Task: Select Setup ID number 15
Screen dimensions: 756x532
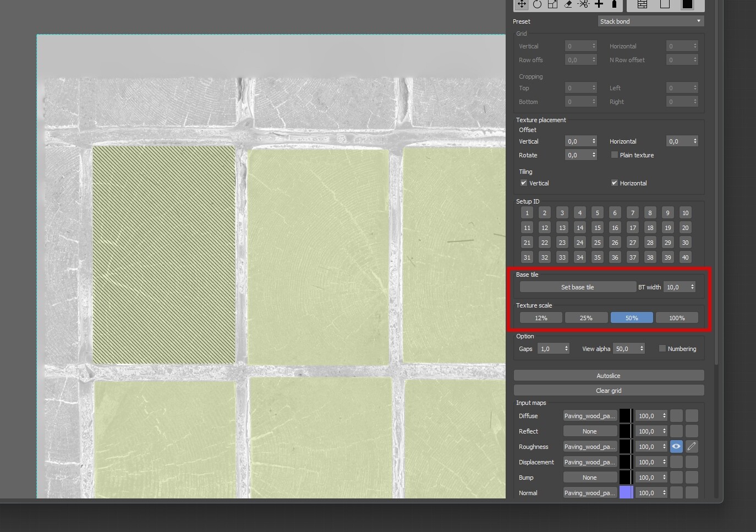Action: click(598, 228)
